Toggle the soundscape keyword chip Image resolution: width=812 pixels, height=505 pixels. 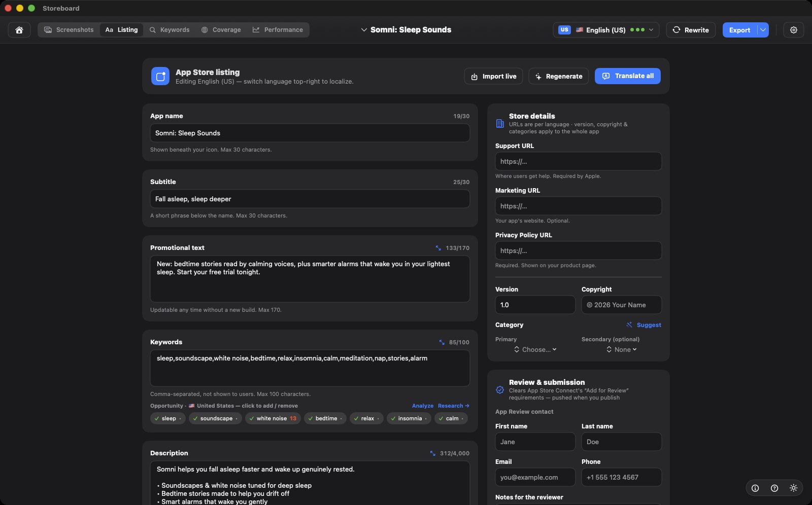(215, 418)
